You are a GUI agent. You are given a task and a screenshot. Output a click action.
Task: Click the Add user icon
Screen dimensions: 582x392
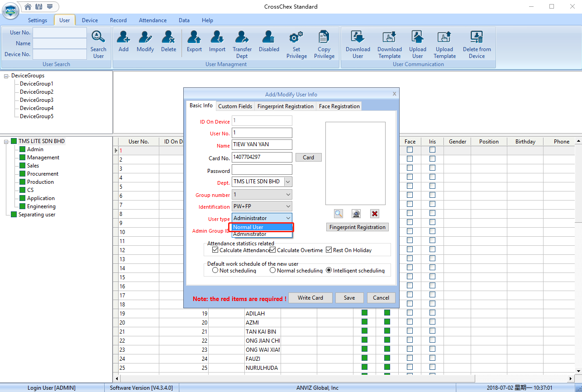[123, 43]
